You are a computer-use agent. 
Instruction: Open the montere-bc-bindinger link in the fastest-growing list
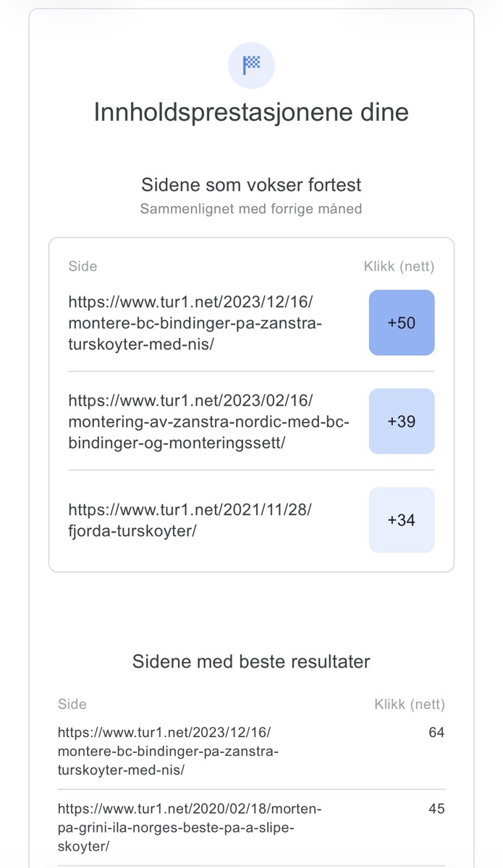pyautogui.click(x=195, y=323)
